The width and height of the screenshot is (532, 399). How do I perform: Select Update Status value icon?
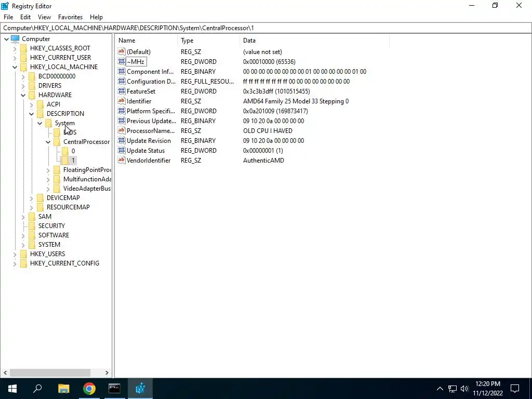click(x=122, y=150)
